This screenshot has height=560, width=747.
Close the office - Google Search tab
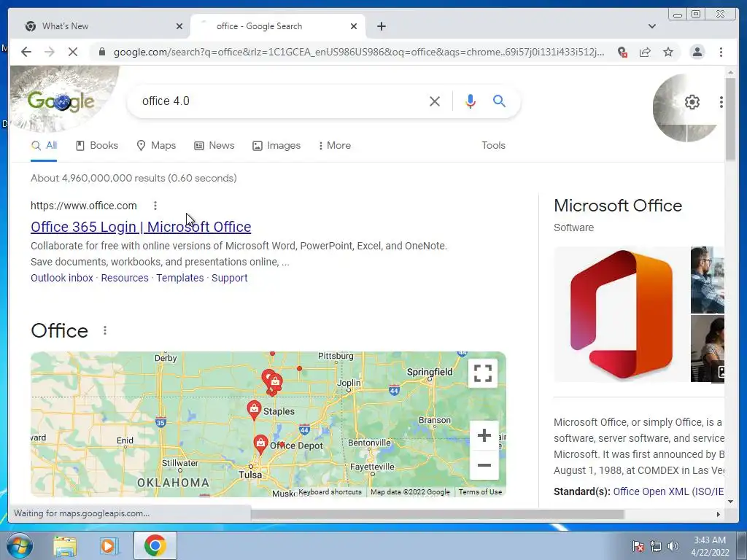[354, 26]
